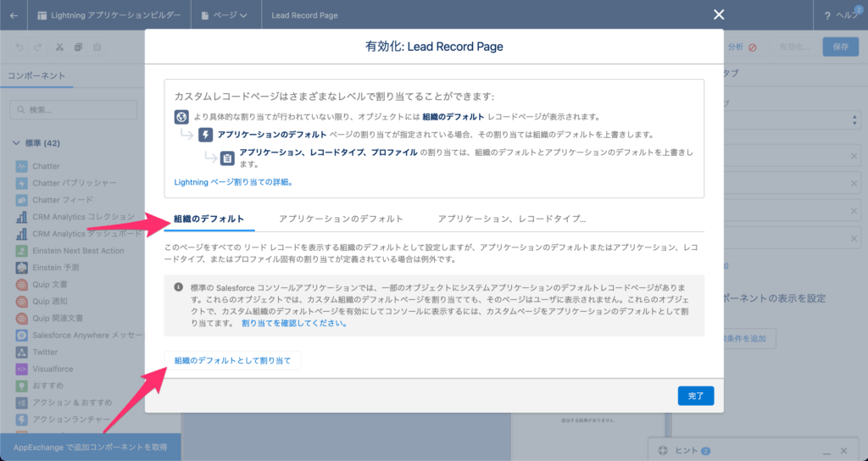Switch to アプリケーションのデフォルト tab

pyautogui.click(x=341, y=219)
